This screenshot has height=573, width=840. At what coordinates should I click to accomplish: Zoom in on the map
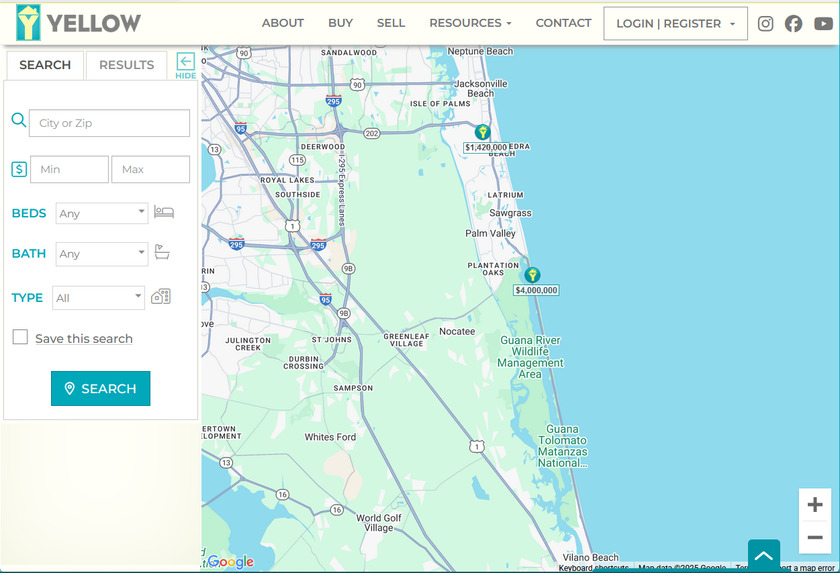815,505
